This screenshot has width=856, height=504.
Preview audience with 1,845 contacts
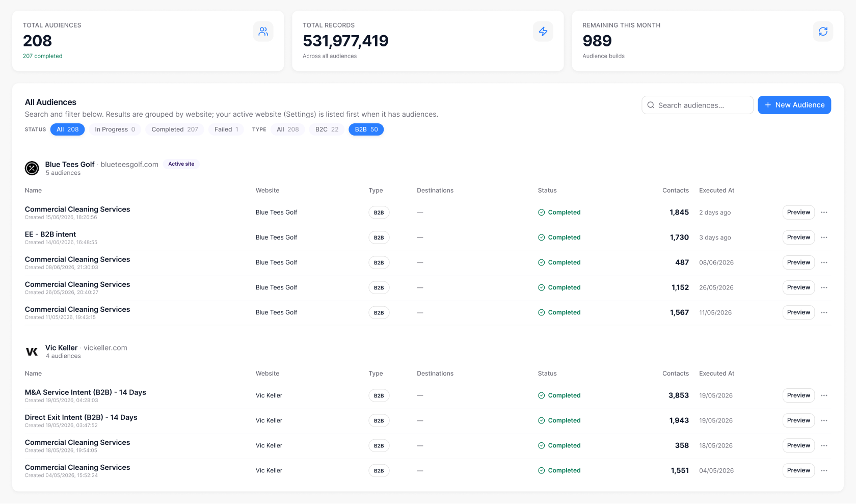coord(798,213)
